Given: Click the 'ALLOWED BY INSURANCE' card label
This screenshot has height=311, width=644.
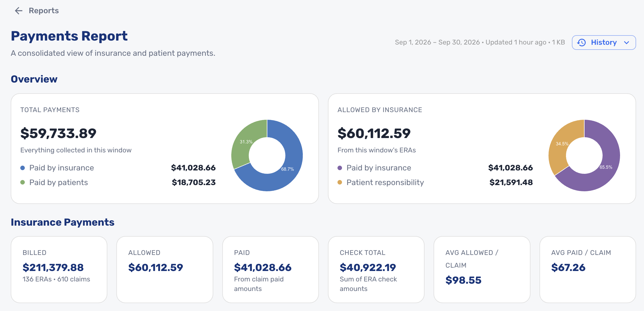Looking at the screenshot, I should 380,110.
